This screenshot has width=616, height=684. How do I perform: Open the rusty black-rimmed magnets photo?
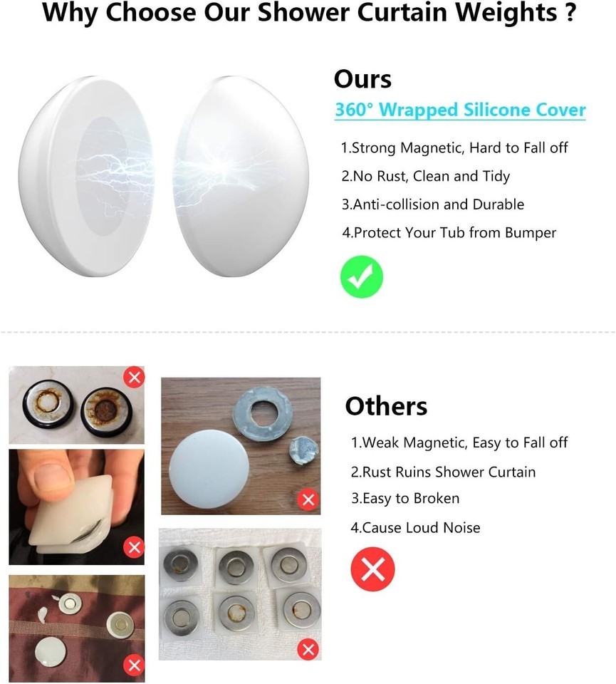tap(77, 405)
